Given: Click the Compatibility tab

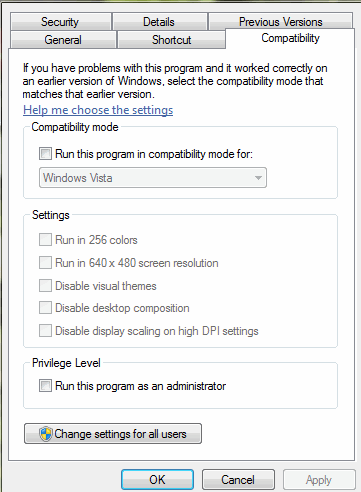Looking at the screenshot, I should [290, 38].
